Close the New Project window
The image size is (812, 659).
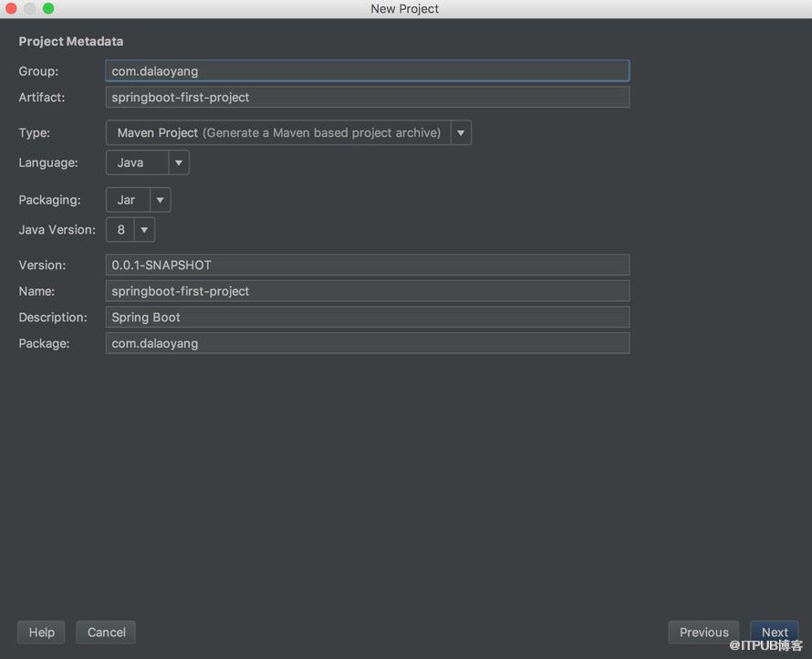[x=11, y=8]
